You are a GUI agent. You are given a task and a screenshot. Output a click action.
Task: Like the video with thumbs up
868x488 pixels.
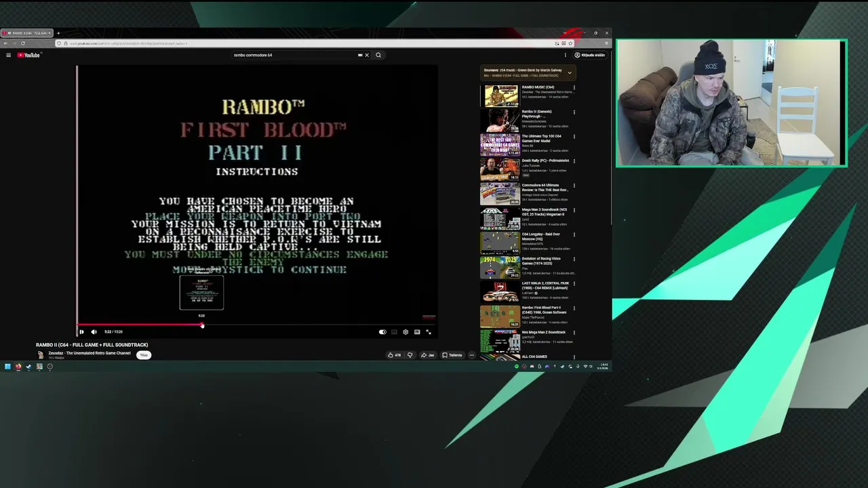[x=394, y=355]
